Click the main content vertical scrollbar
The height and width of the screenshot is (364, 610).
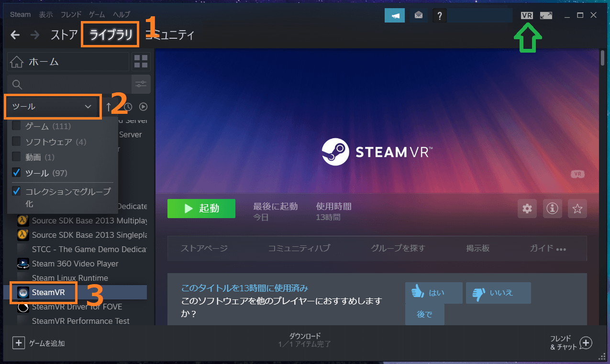603,57
